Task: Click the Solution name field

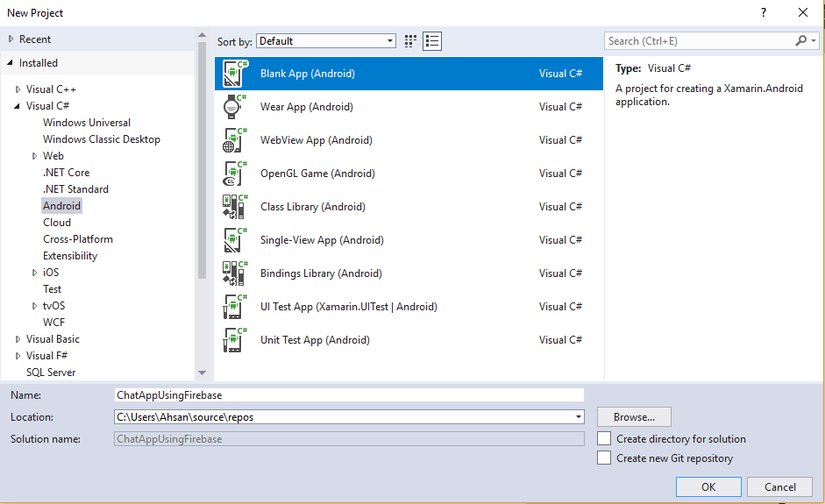Action: tap(349, 439)
